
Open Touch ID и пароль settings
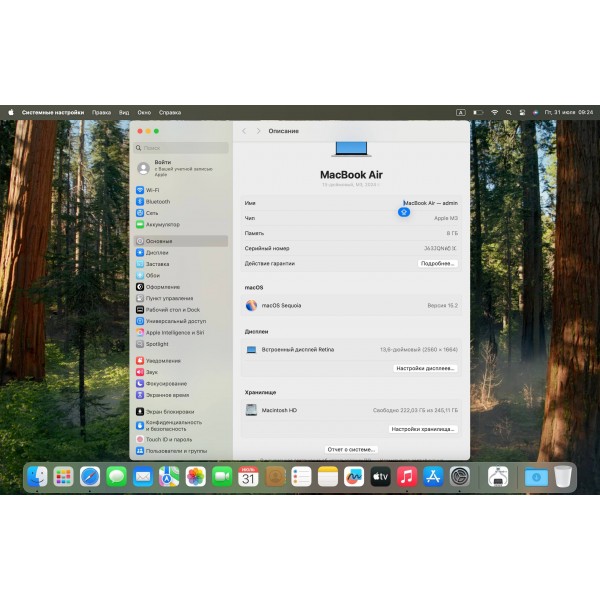pyautogui.click(x=164, y=440)
